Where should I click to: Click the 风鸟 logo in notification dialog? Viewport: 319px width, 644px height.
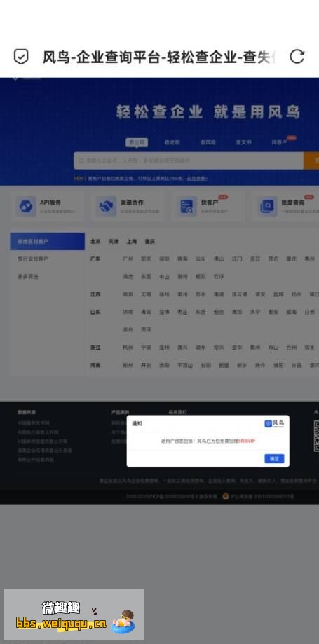pyautogui.click(x=274, y=423)
